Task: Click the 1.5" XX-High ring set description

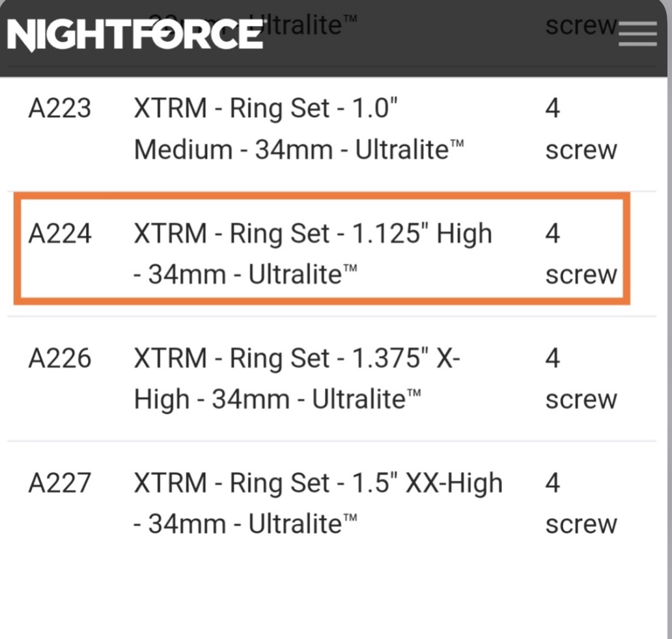Action: pyautogui.click(x=318, y=504)
